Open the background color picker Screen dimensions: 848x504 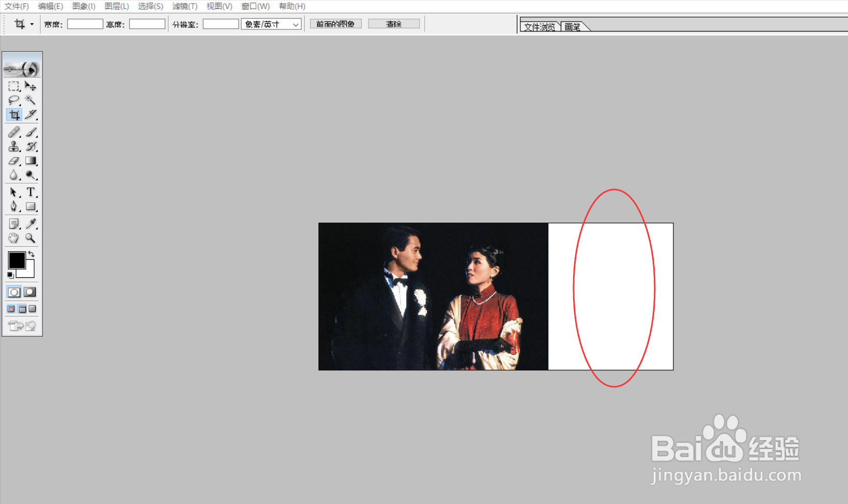[29, 272]
